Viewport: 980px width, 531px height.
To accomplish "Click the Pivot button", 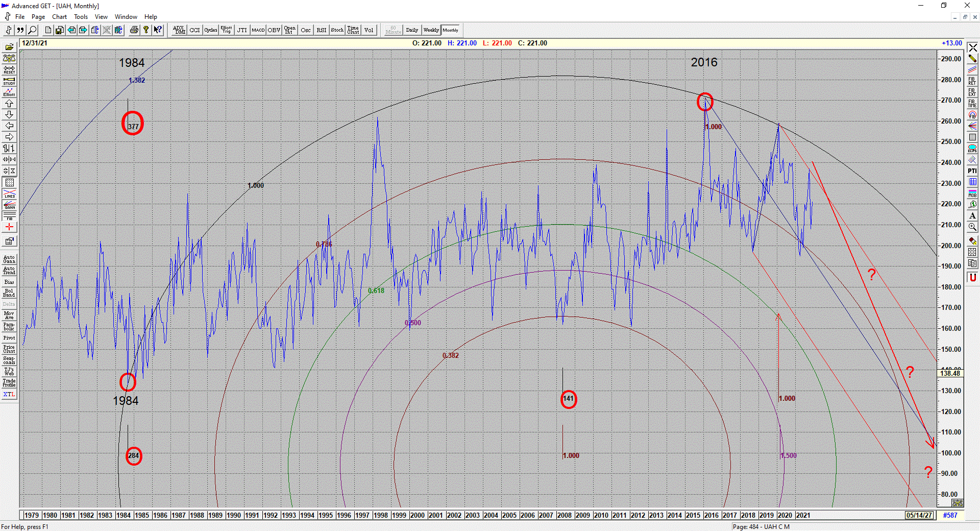I will click(x=9, y=338).
